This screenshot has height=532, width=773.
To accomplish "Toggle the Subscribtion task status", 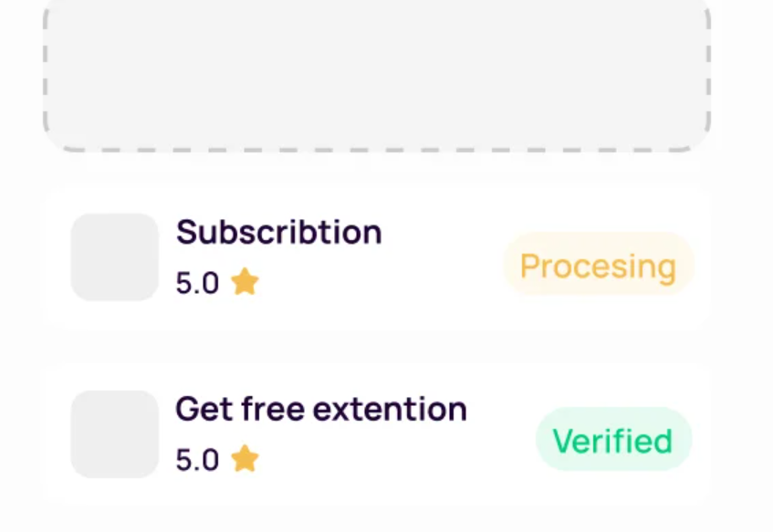I will click(598, 266).
